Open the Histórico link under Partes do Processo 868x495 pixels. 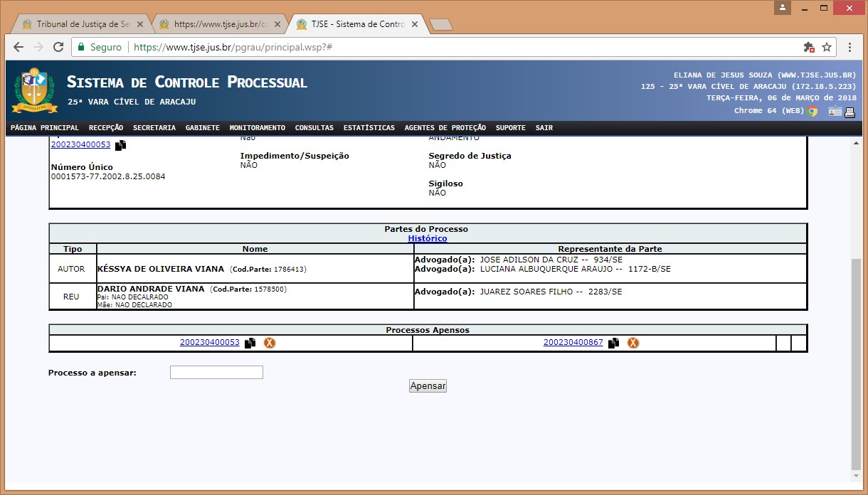pyautogui.click(x=428, y=238)
